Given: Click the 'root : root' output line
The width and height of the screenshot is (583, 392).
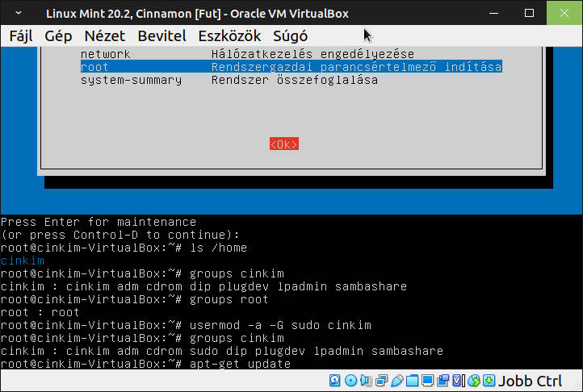Looking at the screenshot, I should [x=40, y=312].
